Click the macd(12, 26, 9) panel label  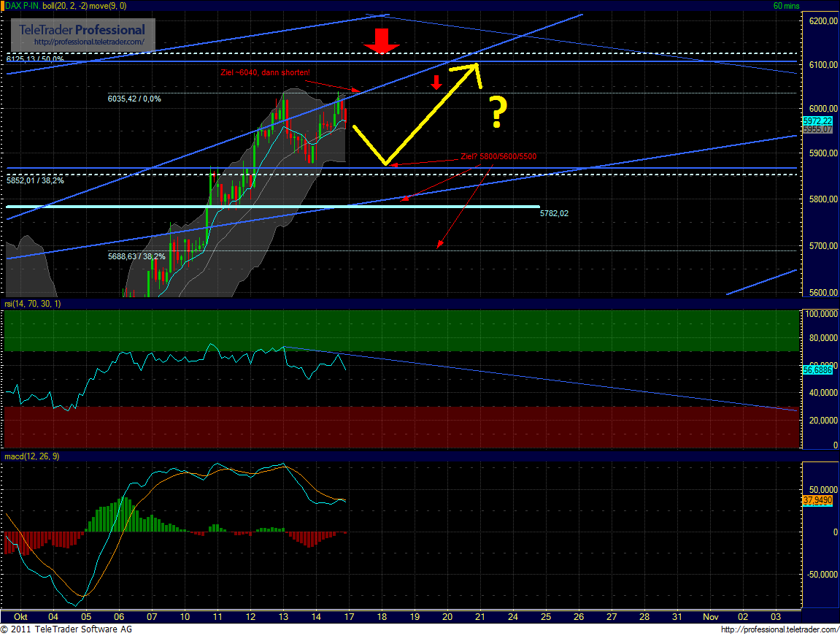coord(31,456)
